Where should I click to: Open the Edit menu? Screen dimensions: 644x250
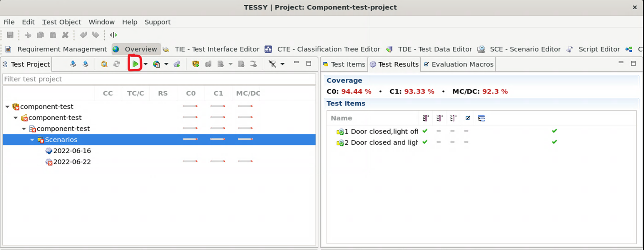(28, 22)
